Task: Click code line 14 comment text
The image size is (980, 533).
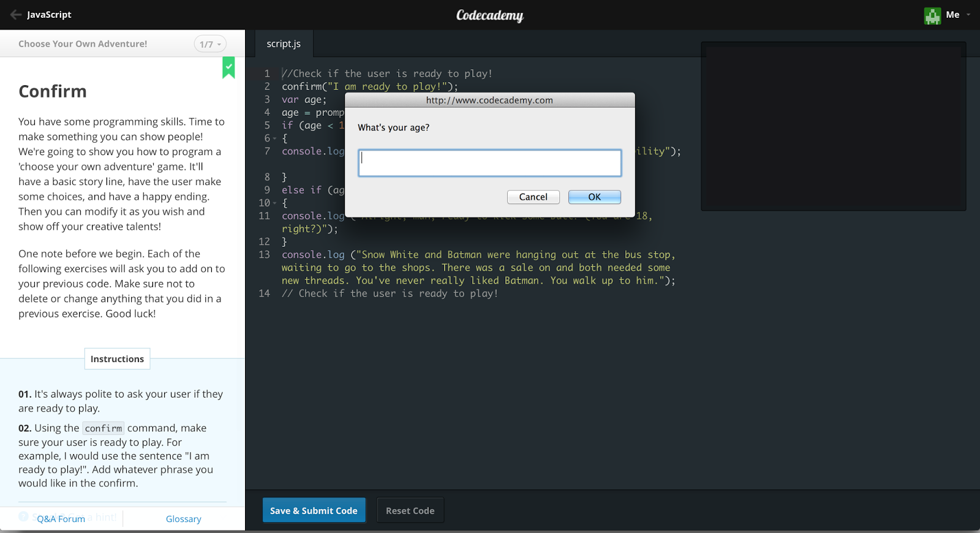Action: [390, 293]
